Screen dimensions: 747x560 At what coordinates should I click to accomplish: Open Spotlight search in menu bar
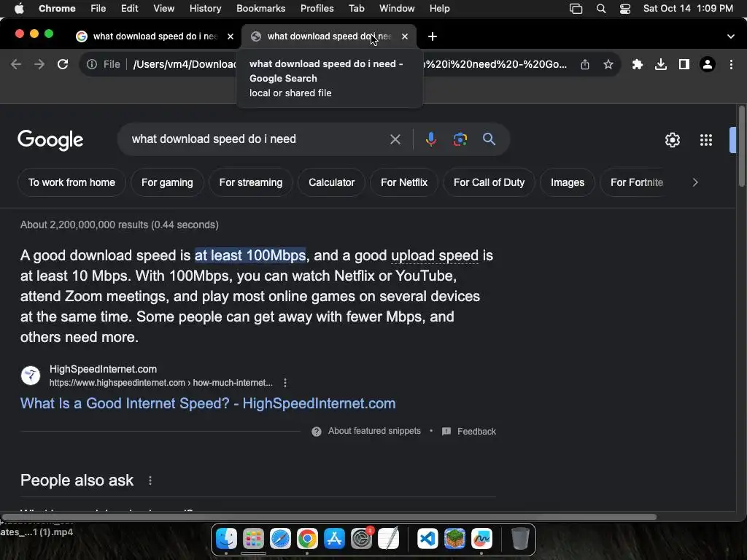[x=601, y=9]
